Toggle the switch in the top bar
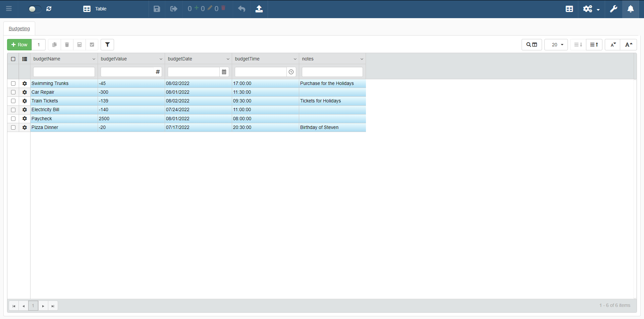644x319 pixels. pyautogui.click(x=34, y=9)
